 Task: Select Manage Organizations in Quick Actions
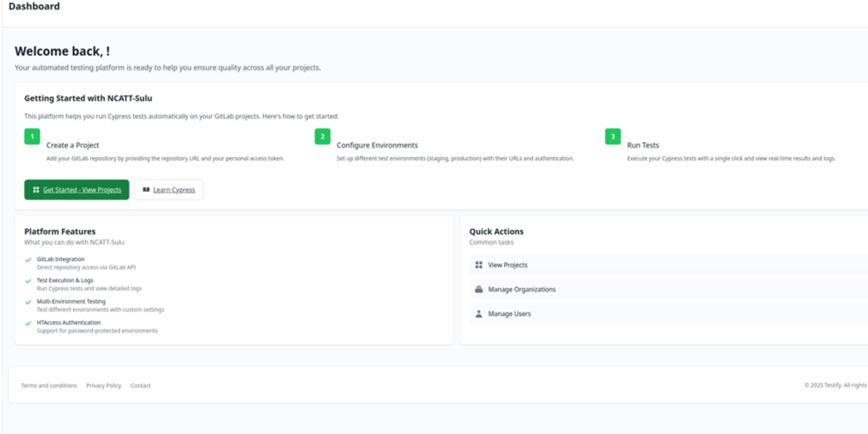coord(522,289)
